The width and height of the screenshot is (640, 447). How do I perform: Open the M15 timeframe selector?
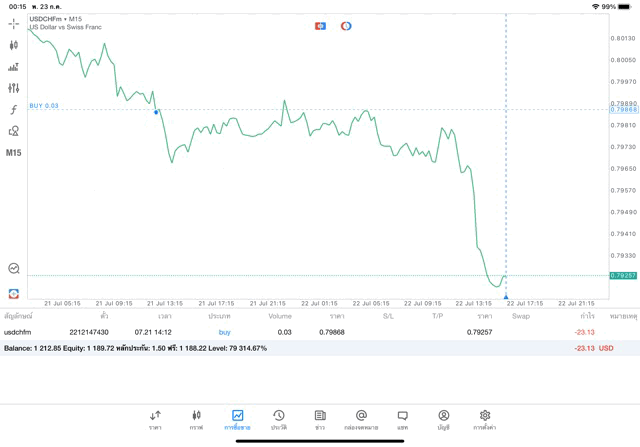pyautogui.click(x=13, y=153)
